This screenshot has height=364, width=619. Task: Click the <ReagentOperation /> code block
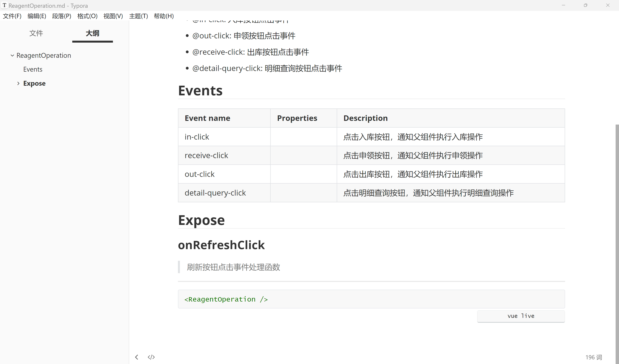pyautogui.click(x=226, y=299)
